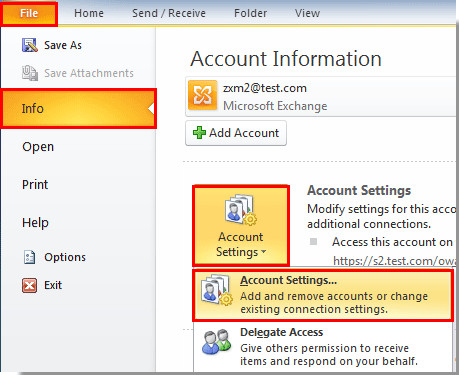Image resolution: width=459 pixels, height=375 pixels.
Task: Select Delegate Access from the dropdown list
Action: tap(323, 346)
